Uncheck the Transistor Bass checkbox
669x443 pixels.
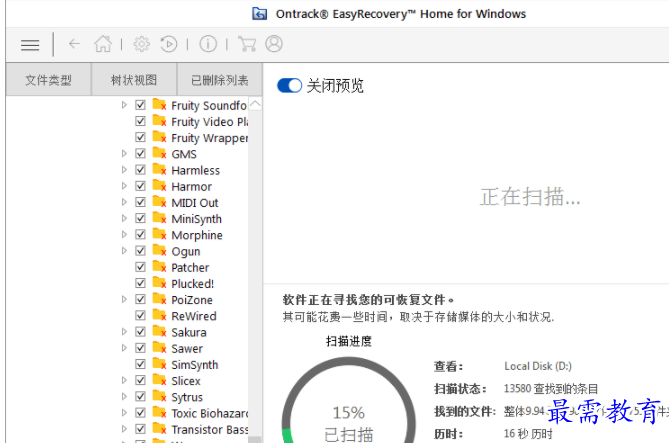(x=140, y=429)
